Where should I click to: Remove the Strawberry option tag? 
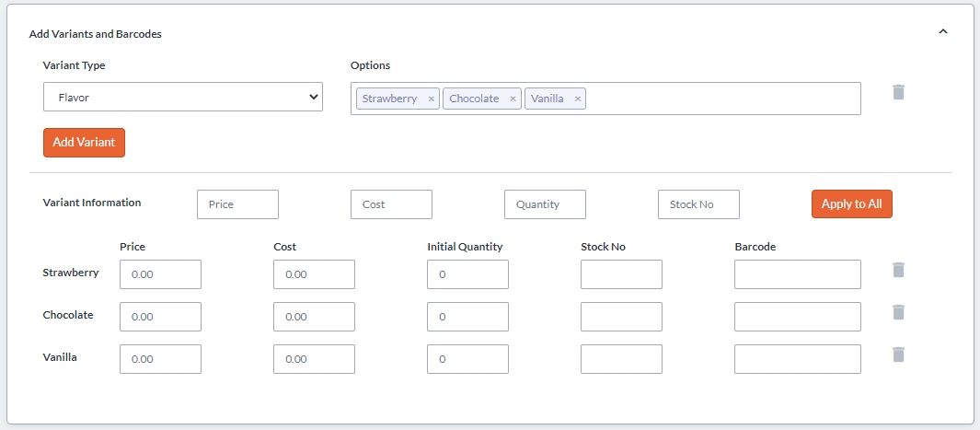point(432,99)
